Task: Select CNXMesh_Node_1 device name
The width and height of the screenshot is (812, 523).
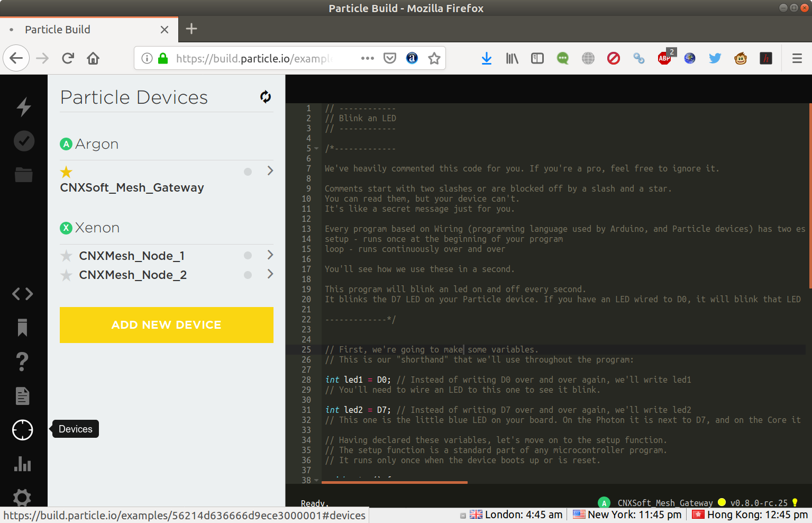Action: coord(132,256)
